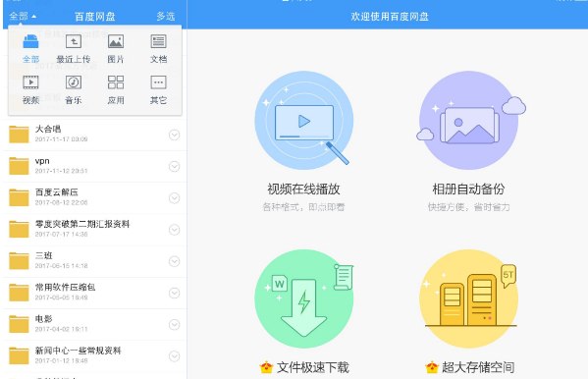Open the 常用软件压缩包 folder icon
This screenshot has width=588, height=379.
tap(19, 293)
